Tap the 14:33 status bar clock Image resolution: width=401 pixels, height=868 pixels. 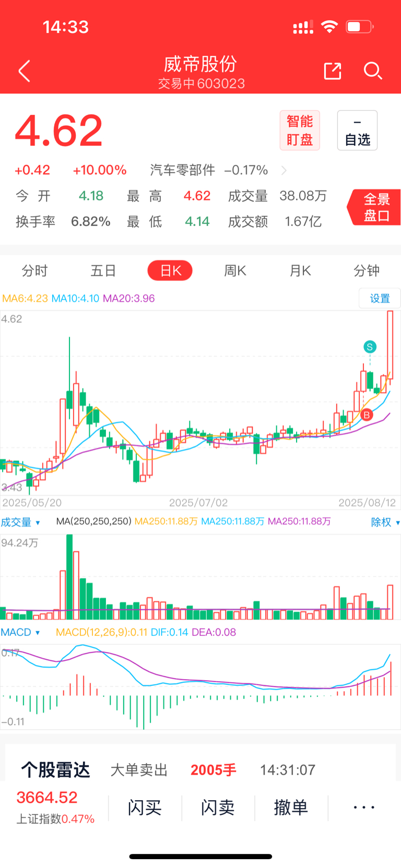[x=65, y=27]
